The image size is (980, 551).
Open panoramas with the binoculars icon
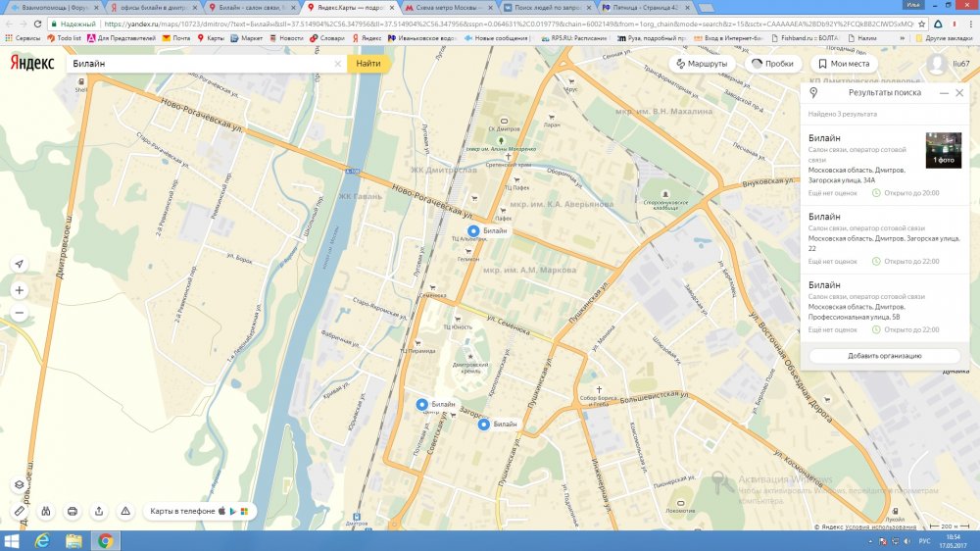(45, 511)
